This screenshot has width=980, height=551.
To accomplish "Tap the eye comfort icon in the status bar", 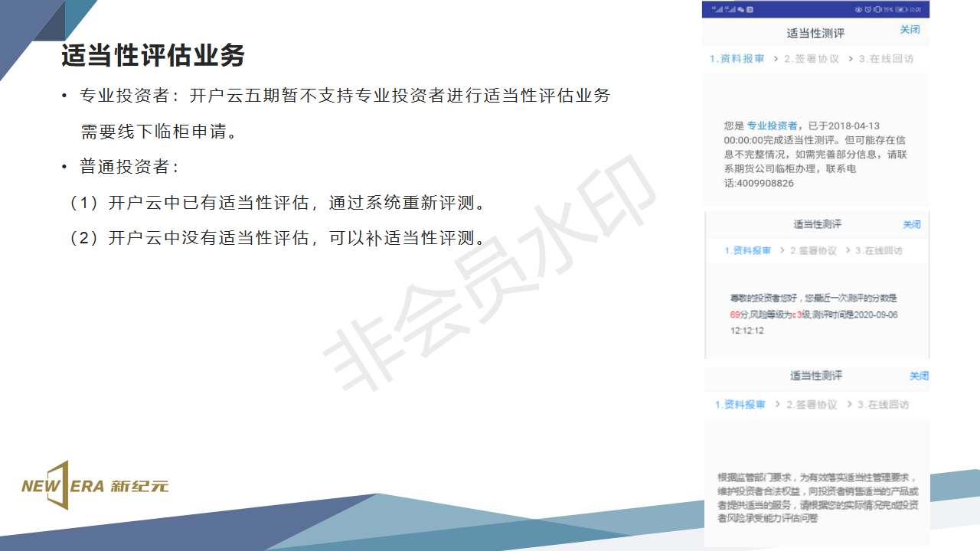I will click(x=858, y=9).
